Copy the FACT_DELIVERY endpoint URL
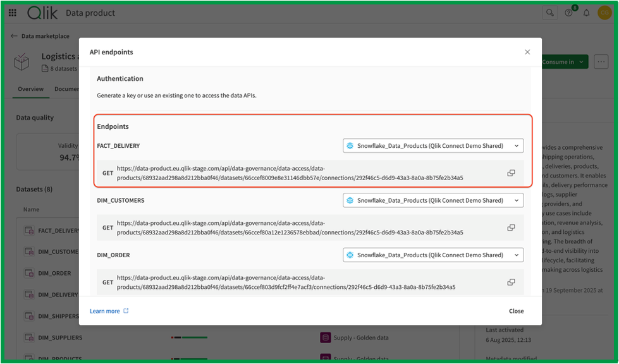This screenshot has width=619, height=364. click(511, 173)
